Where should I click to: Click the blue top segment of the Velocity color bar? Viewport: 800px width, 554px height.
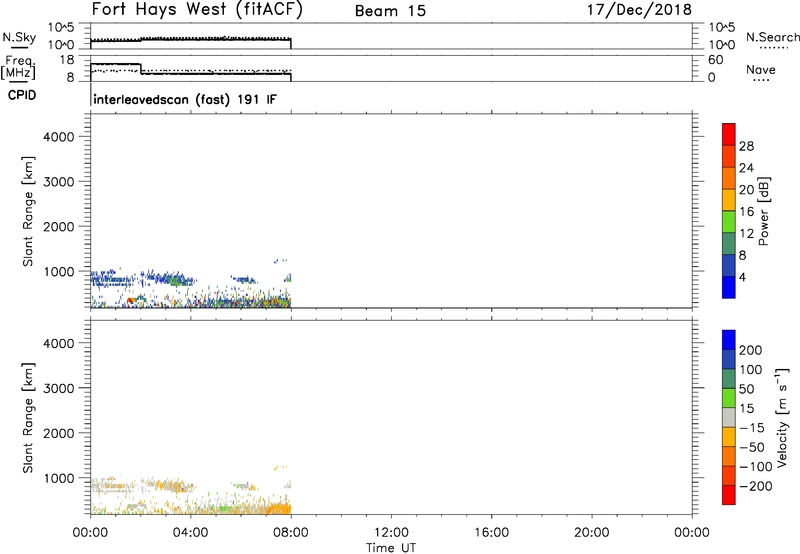(729, 340)
